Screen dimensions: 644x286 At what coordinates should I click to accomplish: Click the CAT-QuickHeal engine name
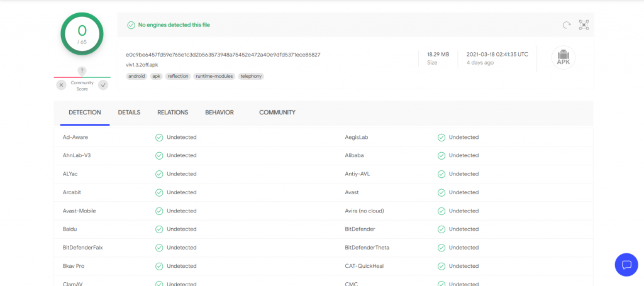(x=364, y=266)
